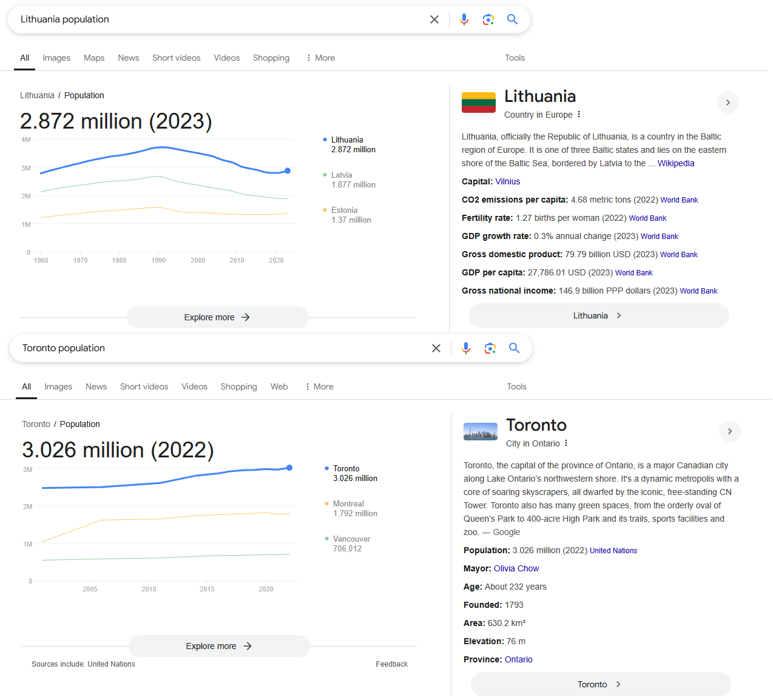Open More menu in Toronto results tabs
Screen dimensions: 773x700
[x=319, y=386]
